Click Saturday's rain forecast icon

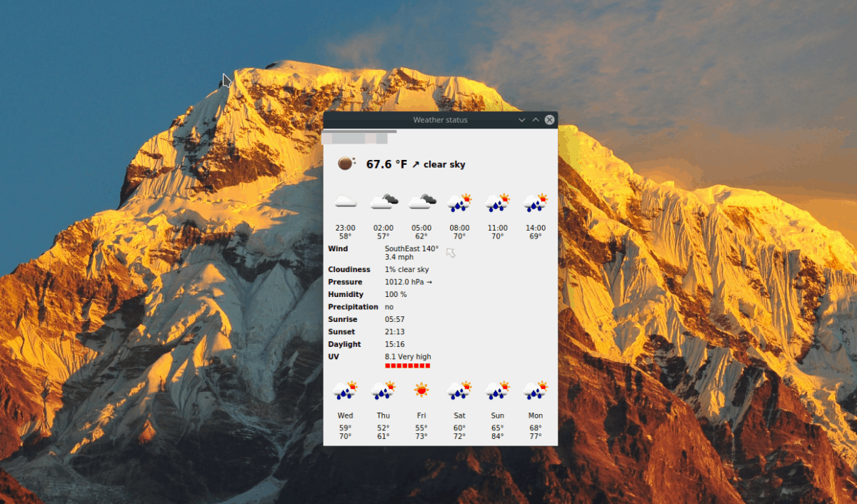[460, 390]
